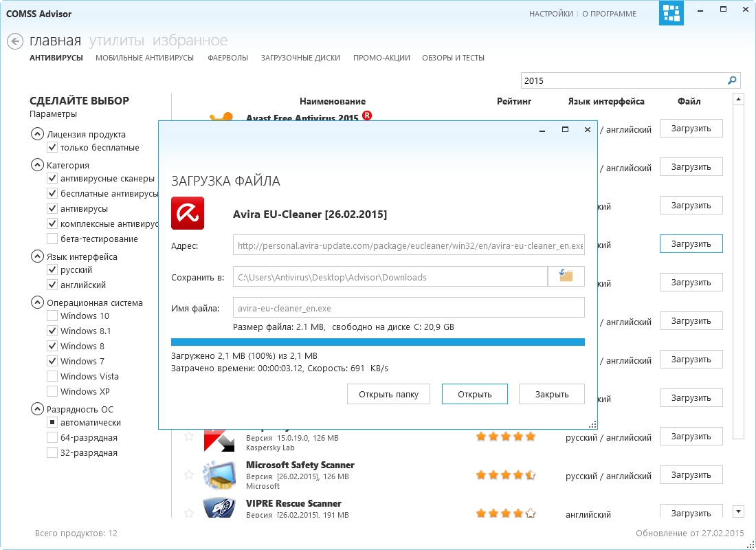The width and height of the screenshot is (756, 550).
Task: Click the Kaspersky product icon
Action: [219, 440]
